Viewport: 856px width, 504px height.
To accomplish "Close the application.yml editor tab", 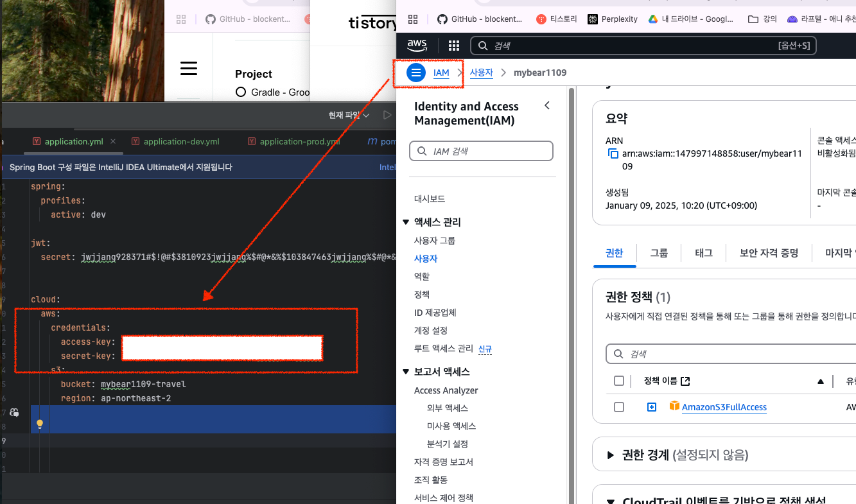I will point(114,142).
